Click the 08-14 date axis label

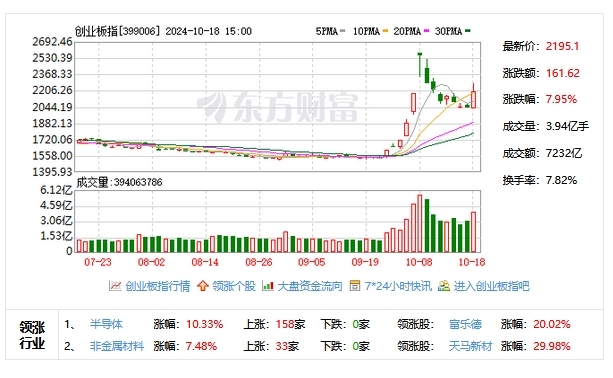point(205,262)
